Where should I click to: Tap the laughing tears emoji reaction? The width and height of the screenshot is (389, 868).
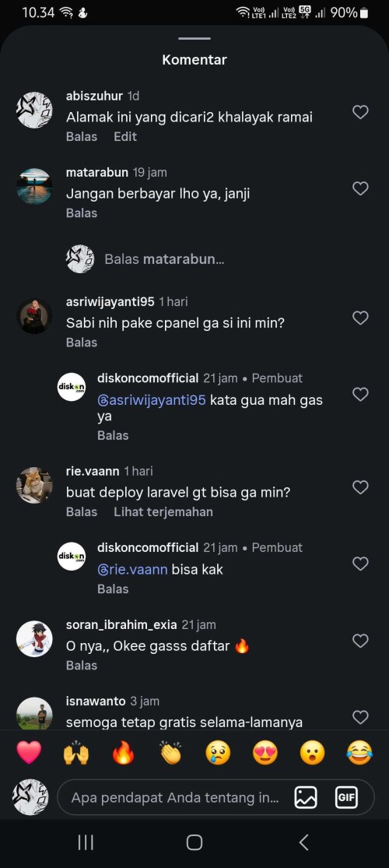click(359, 753)
